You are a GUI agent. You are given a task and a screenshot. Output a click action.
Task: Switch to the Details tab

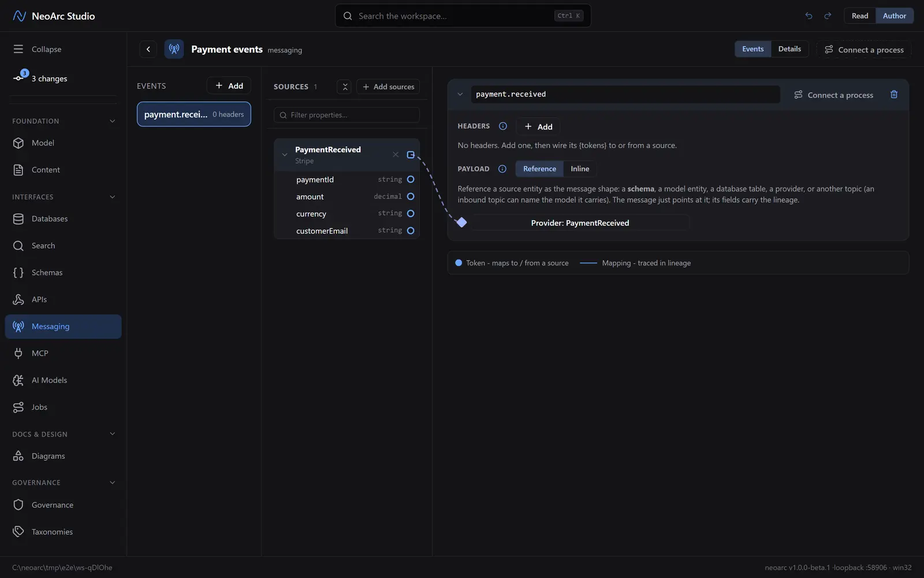click(x=789, y=49)
